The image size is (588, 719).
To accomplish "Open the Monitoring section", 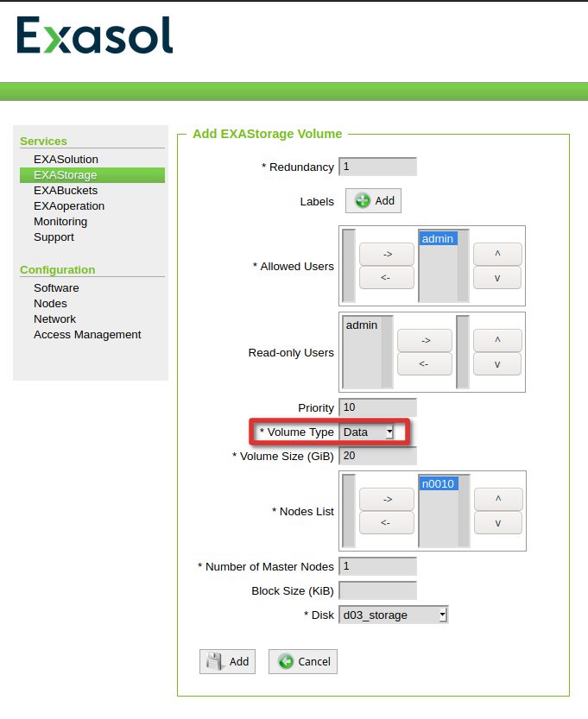I will coord(60,222).
